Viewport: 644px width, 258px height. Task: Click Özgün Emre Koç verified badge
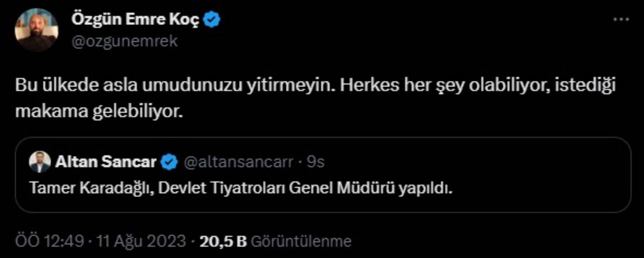click(x=212, y=20)
